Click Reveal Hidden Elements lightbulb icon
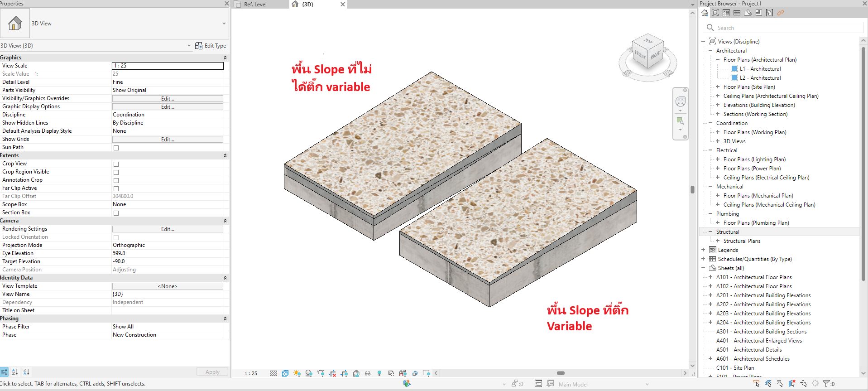Viewport: 868px width, 391px height. point(379,373)
